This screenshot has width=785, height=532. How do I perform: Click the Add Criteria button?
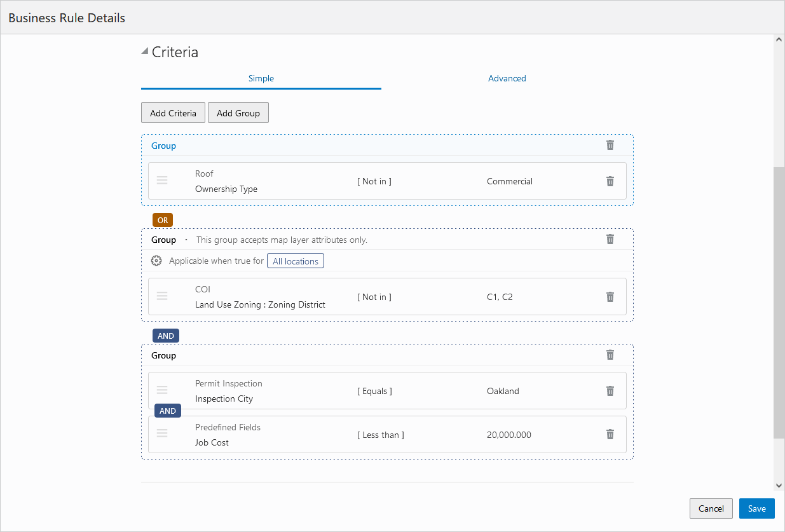tap(173, 113)
